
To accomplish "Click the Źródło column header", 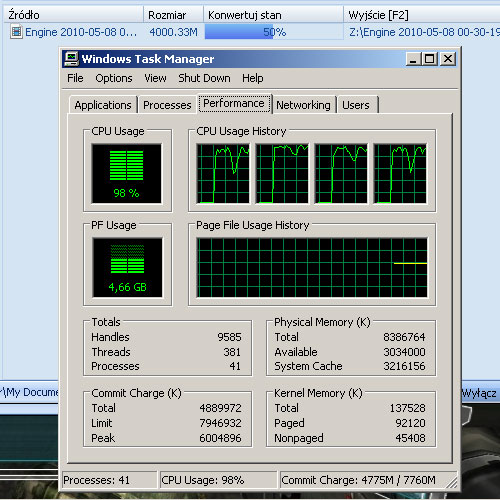I will pyautogui.click(x=73, y=15).
